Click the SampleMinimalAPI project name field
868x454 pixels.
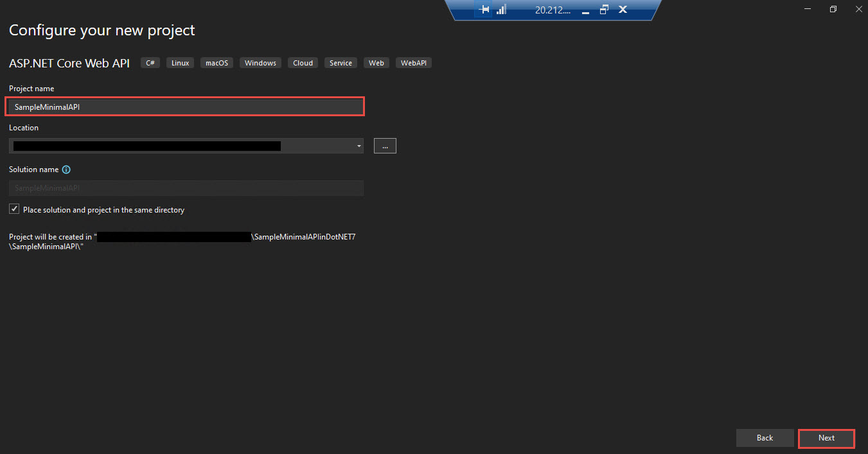[x=184, y=106]
